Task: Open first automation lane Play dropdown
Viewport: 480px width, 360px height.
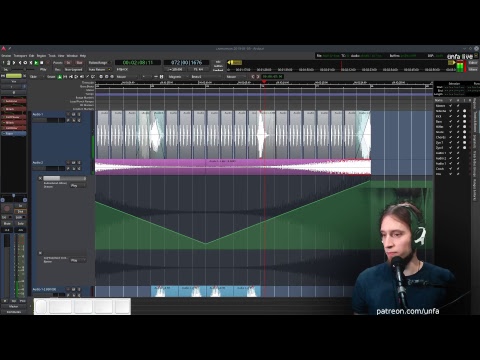Action: coord(78,186)
